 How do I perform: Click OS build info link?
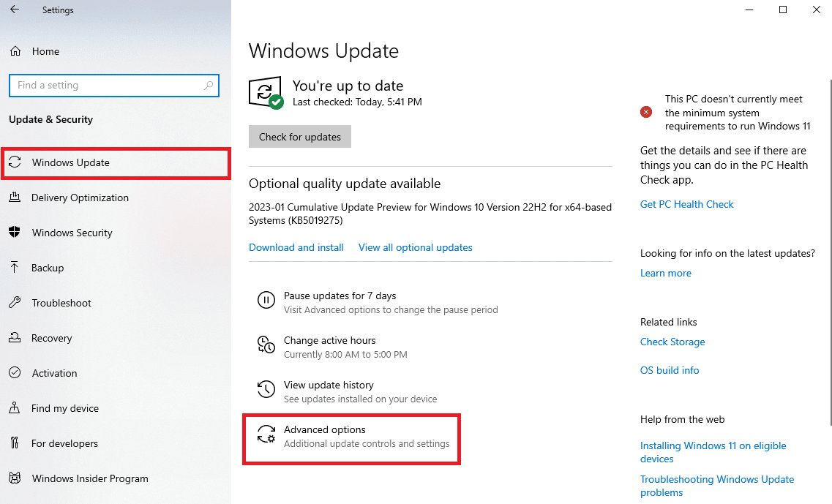click(x=669, y=370)
